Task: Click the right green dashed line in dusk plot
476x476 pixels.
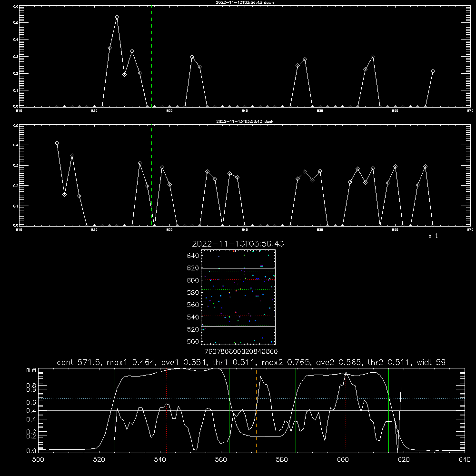Action: (263, 175)
